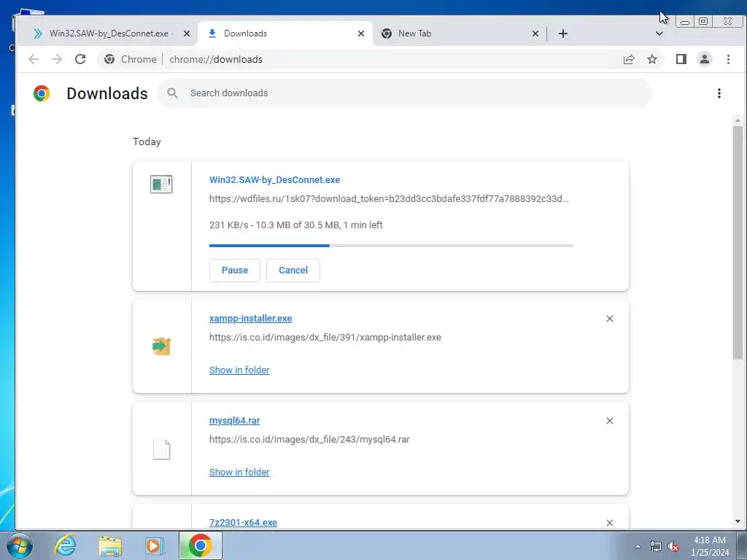The height and width of the screenshot is (560, 747).
Task: Open the 7z2301-x64.exe link
Action: click(243, 522)
